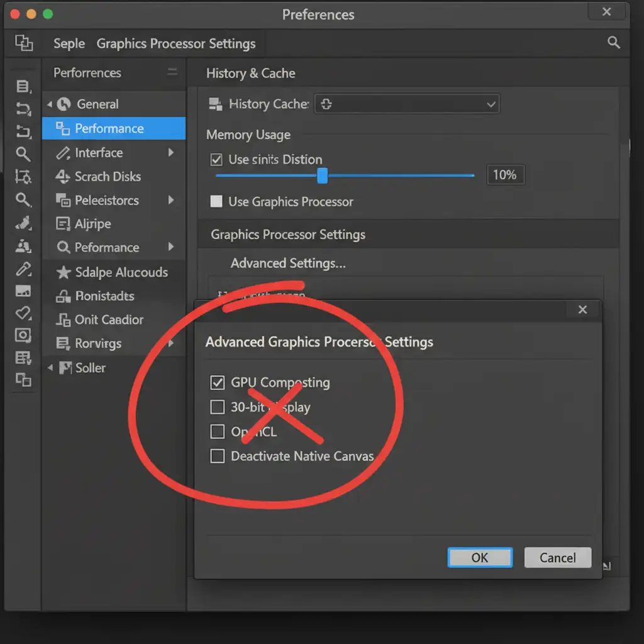The height and width of the screenshot is (644, 644).
Task: Click the Memory Usage slider handle
Action: [x=322, y=175]
